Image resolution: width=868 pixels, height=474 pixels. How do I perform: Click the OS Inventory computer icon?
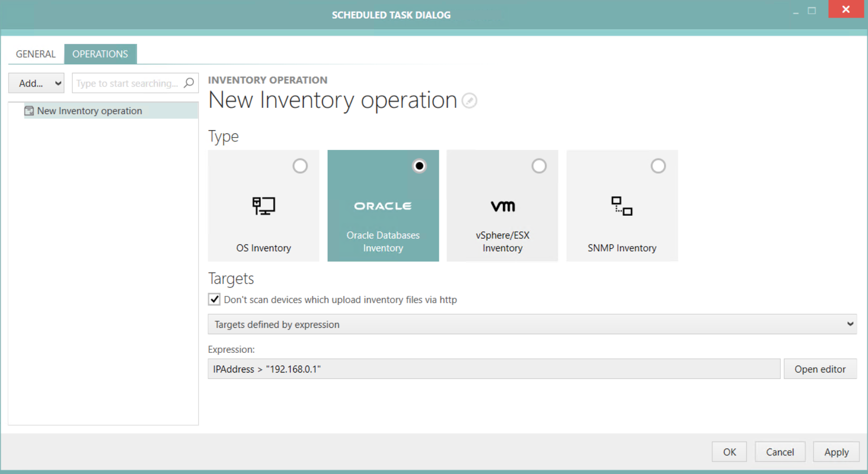[x=263, y=206]
